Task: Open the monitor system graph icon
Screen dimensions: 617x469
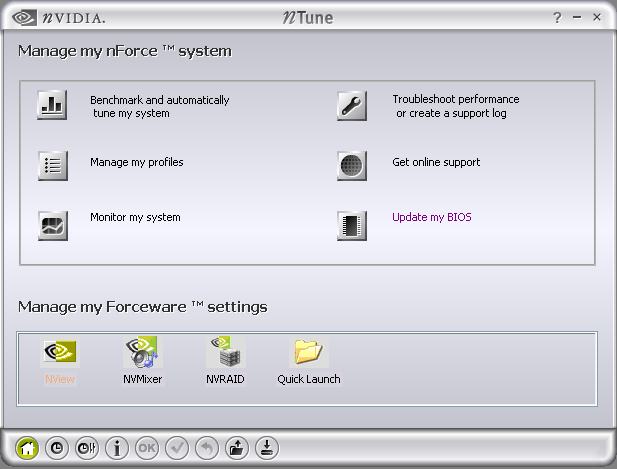Action: click(x=53, y=225)
